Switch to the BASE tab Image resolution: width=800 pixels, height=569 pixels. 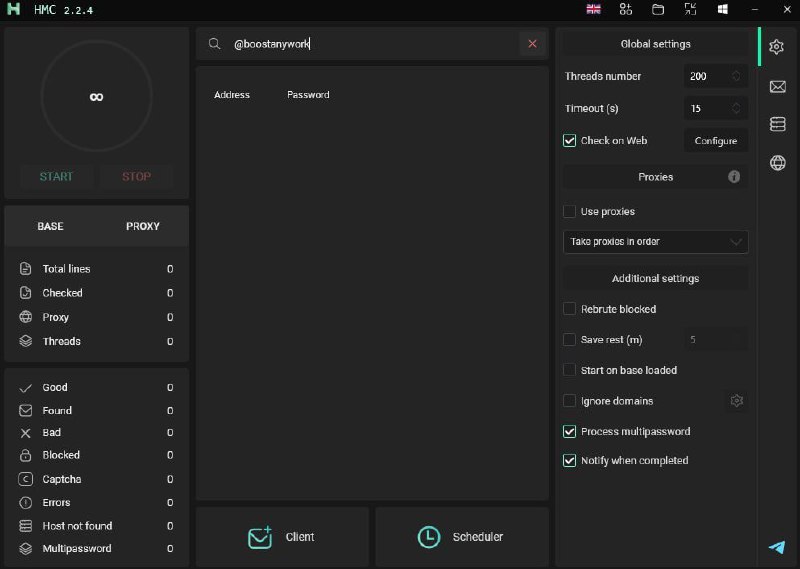tap(50, 226)
